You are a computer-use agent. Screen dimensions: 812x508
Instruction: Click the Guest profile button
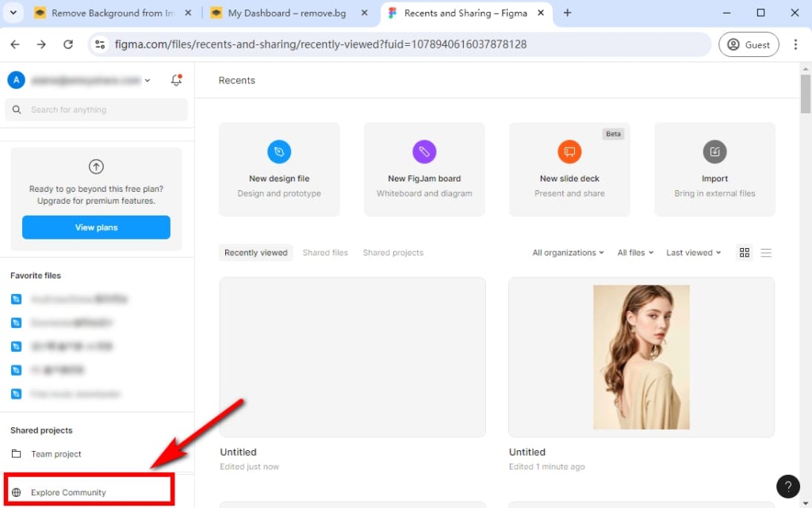coord(749,44)
